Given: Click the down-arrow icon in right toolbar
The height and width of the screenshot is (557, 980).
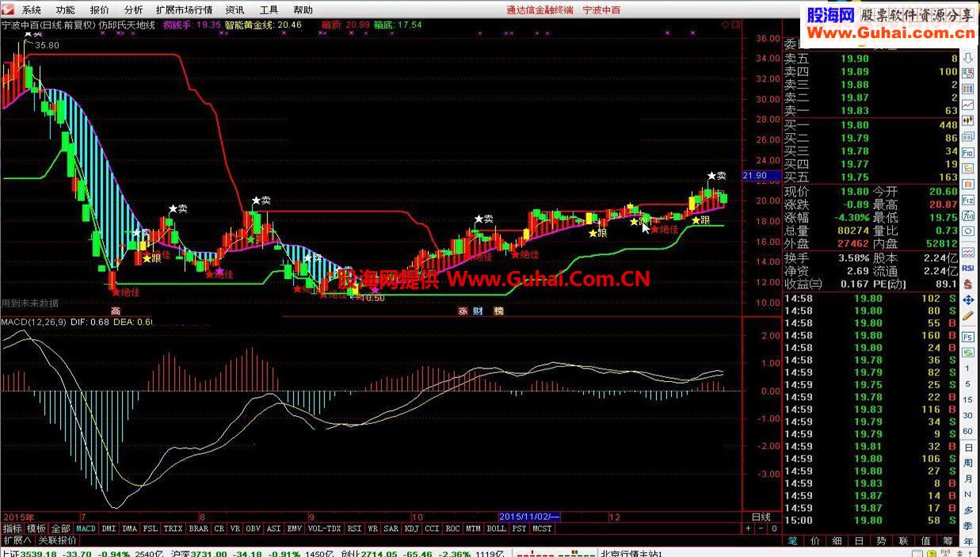Looking at the screenshot, I should click(x=968, y=59).
